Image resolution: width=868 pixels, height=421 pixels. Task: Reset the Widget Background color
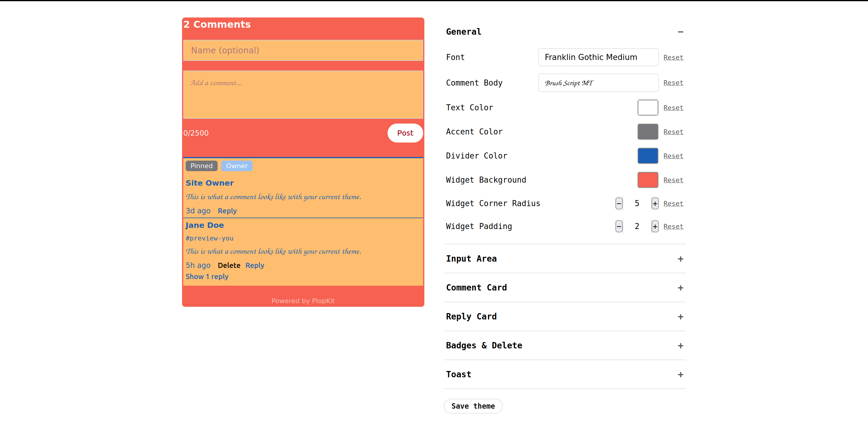(673, 180)
